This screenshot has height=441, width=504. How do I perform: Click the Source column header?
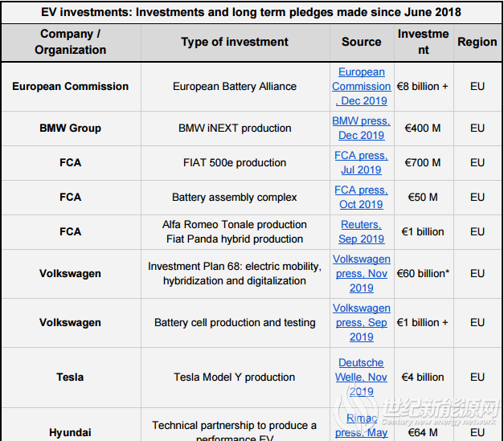361,42
